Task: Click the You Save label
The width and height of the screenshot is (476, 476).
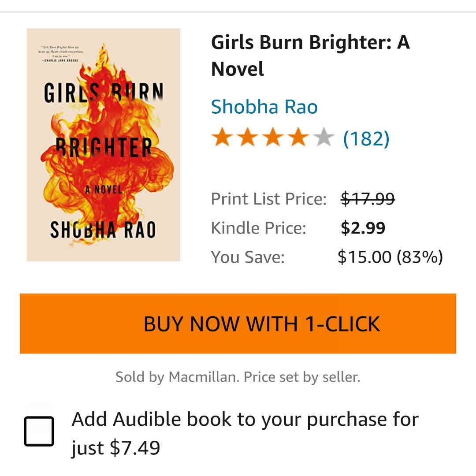Action: 248,257
